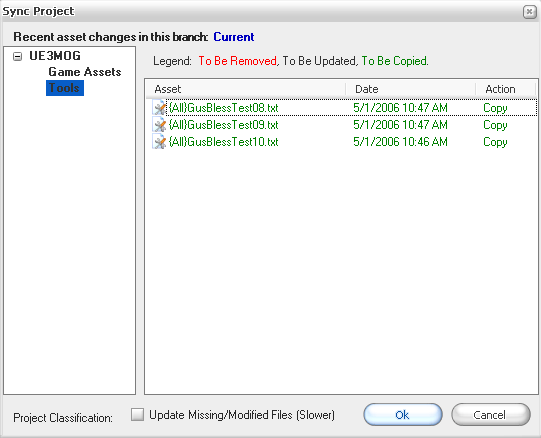Select the Tools tree item
The image size is (541, 438).
[x=65, y=88]
